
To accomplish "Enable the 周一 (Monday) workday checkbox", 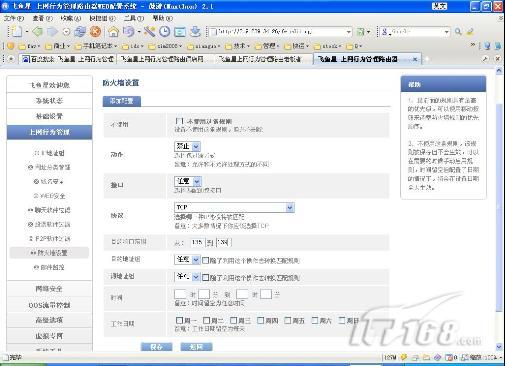I will pyautogui.click(x=179, y=320).
